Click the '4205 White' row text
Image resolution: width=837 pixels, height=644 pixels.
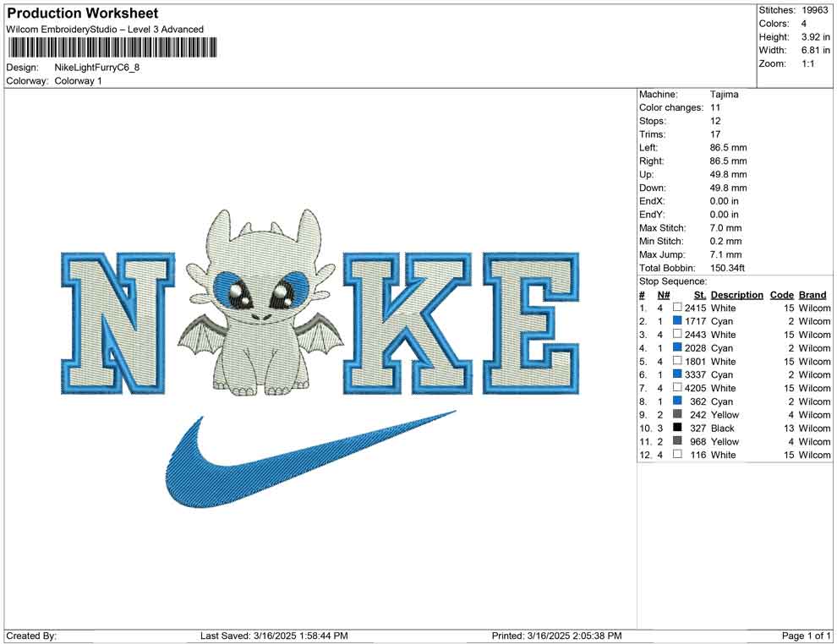pos(710,388)
